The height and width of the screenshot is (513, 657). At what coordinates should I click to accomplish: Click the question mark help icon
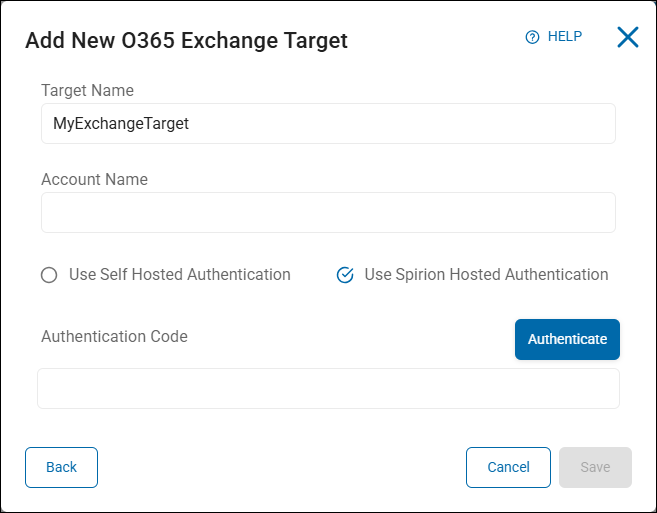point(532,37)
